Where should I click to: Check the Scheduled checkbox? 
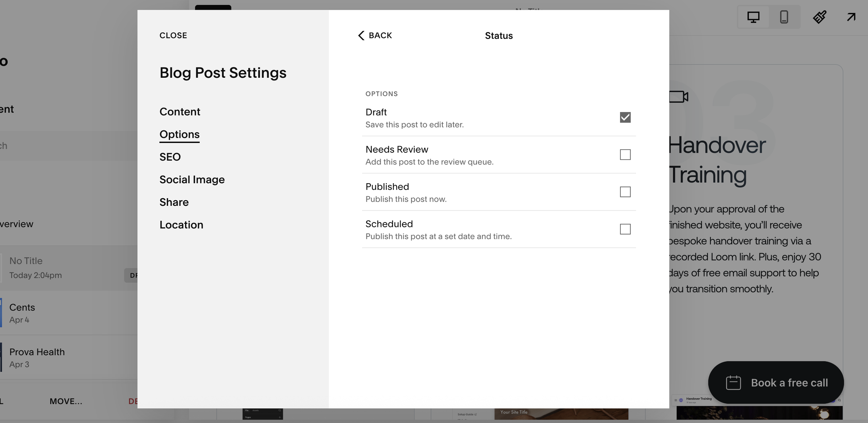(x=625, y=229)
